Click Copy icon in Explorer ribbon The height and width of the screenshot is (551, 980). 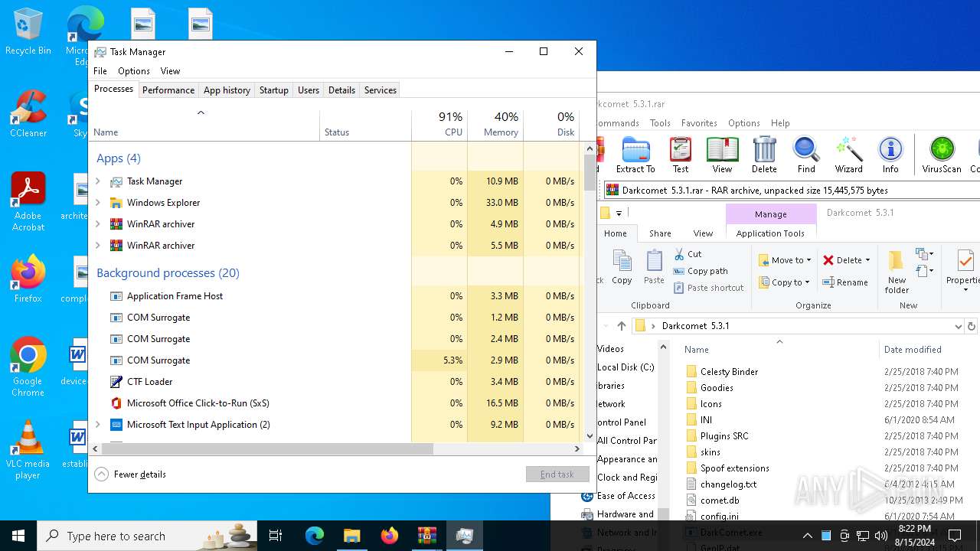[x=622, y=268]
